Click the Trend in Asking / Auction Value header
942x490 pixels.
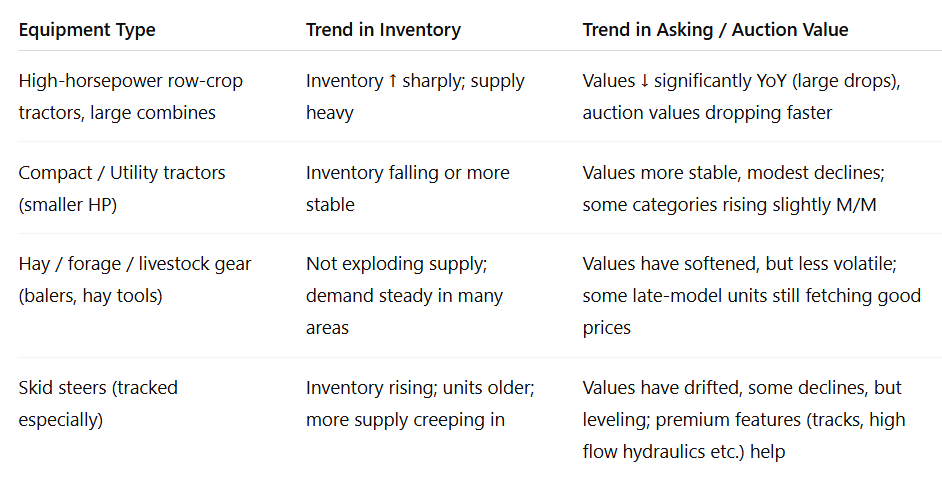pos(715,30)
